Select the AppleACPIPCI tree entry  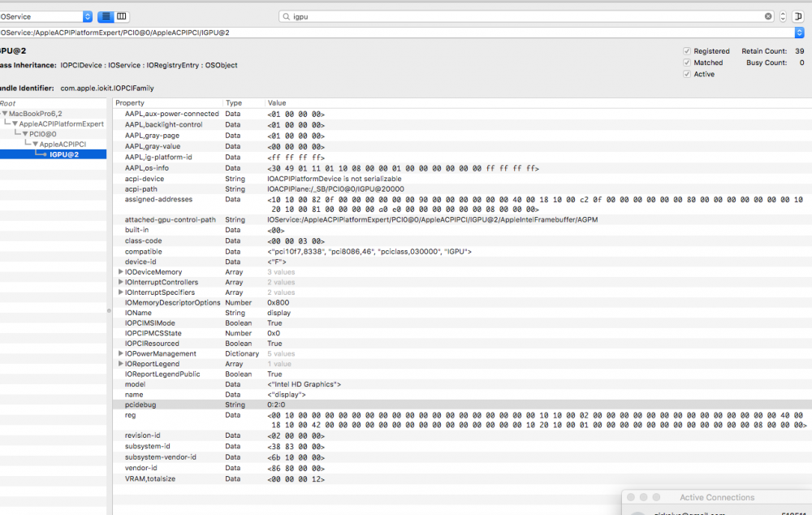pos(63,144)
